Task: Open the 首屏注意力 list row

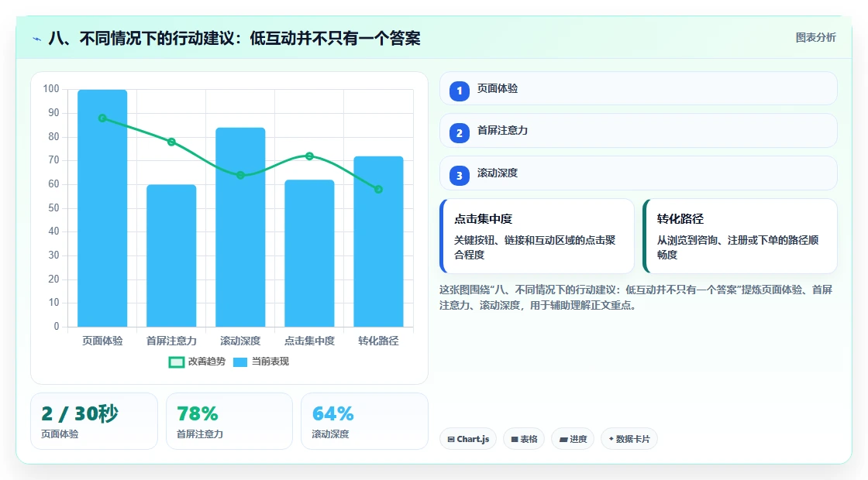Action: (639, 131)
